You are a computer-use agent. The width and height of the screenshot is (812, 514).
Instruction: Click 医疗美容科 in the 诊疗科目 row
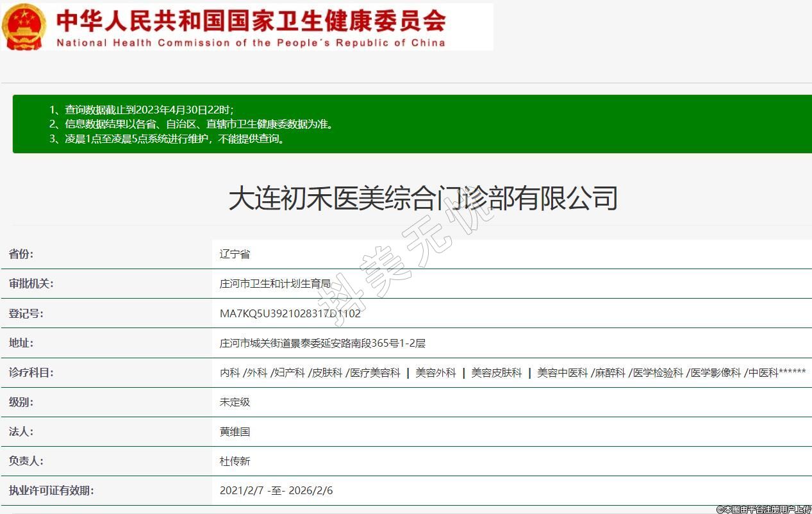point(375,372)
